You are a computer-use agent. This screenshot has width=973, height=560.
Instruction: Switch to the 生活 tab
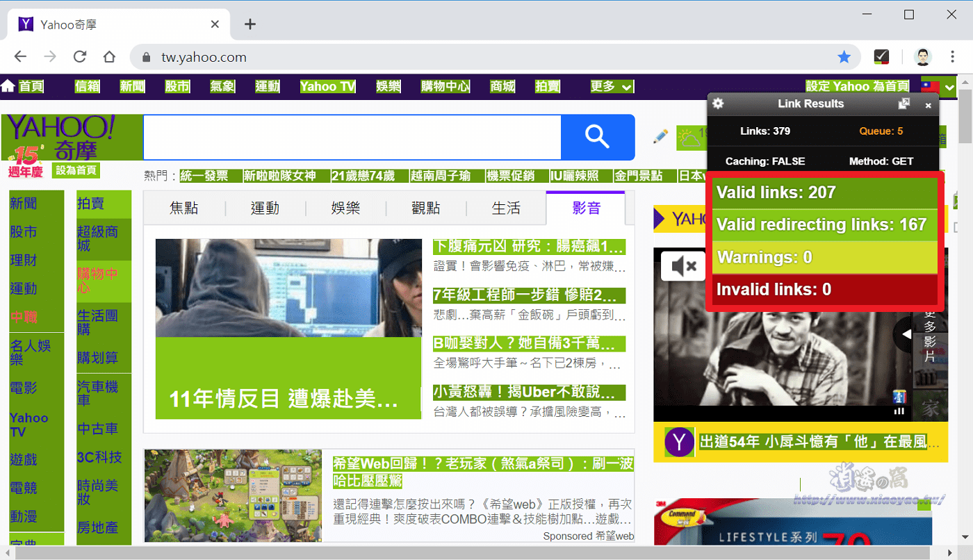(x=506, y=208)
